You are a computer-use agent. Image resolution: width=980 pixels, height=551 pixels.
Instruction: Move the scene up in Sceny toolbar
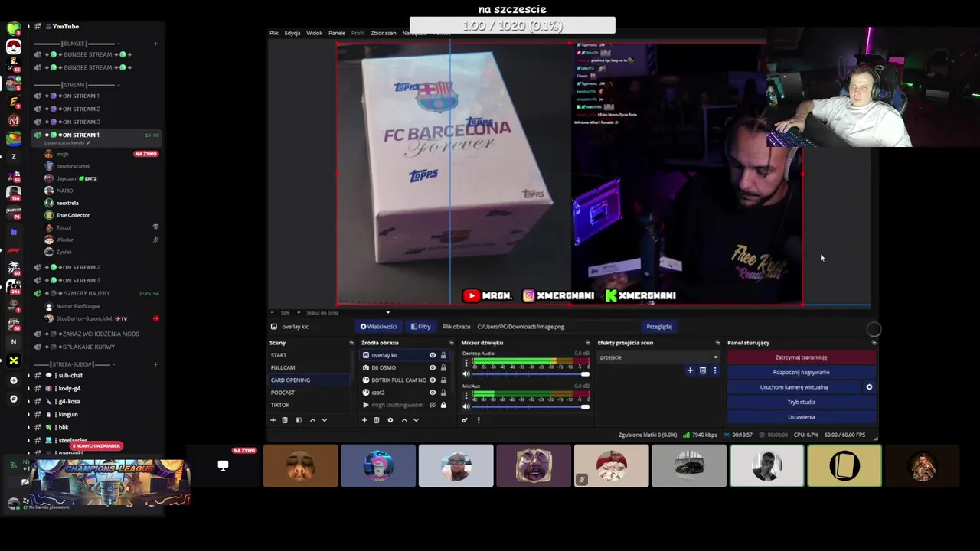(312, 419)
